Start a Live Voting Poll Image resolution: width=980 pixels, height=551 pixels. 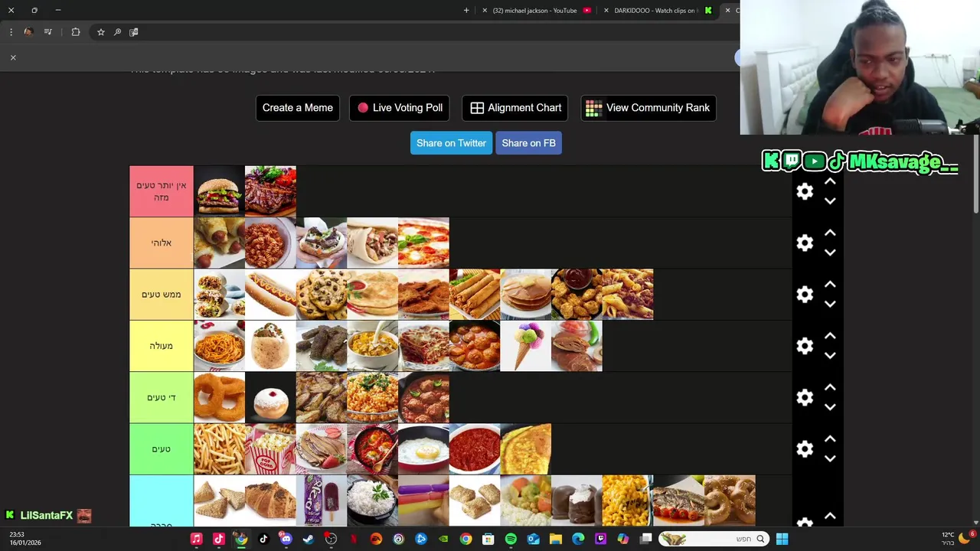click(x=400, y=108)
